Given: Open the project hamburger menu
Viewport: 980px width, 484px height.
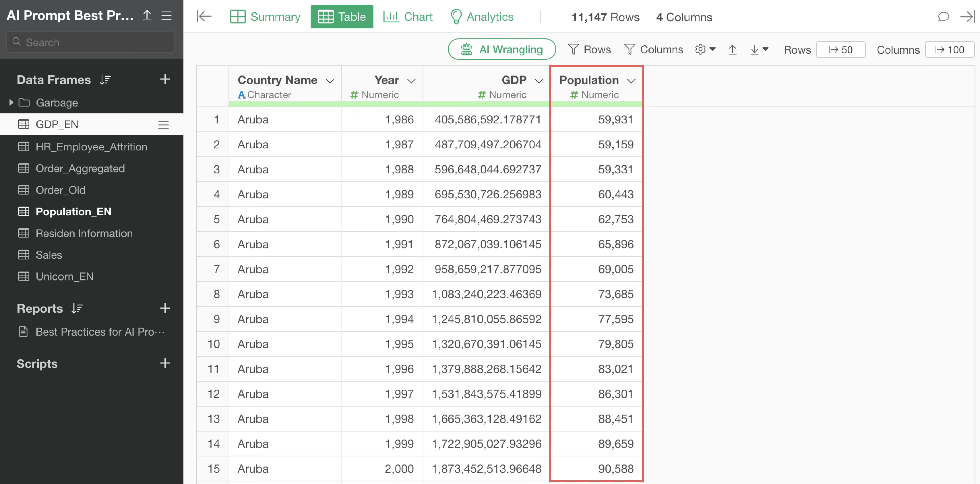Looking at the screenshot, I should pos(167,16).
